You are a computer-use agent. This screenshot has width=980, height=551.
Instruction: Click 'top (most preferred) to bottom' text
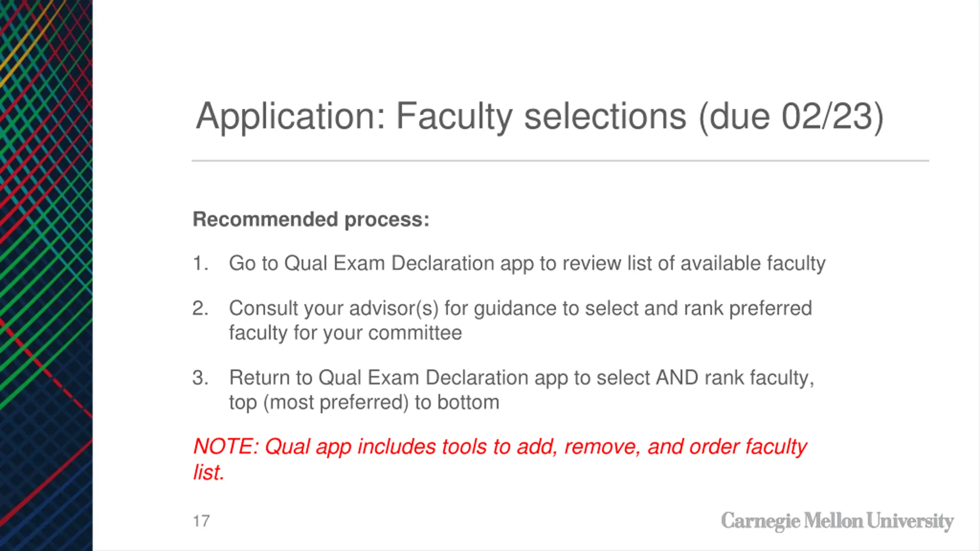[x=364, y=403]
